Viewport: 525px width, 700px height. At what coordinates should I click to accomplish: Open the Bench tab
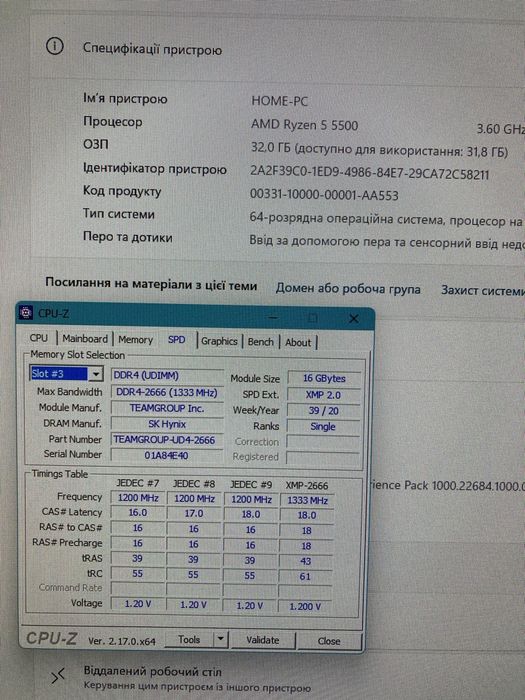click(260, 342)
